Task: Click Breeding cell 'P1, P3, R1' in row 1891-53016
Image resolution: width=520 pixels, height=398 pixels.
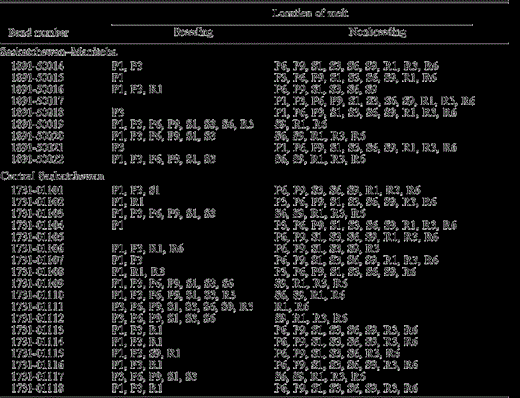Action: pyautogui.click(x=137, y=89)
